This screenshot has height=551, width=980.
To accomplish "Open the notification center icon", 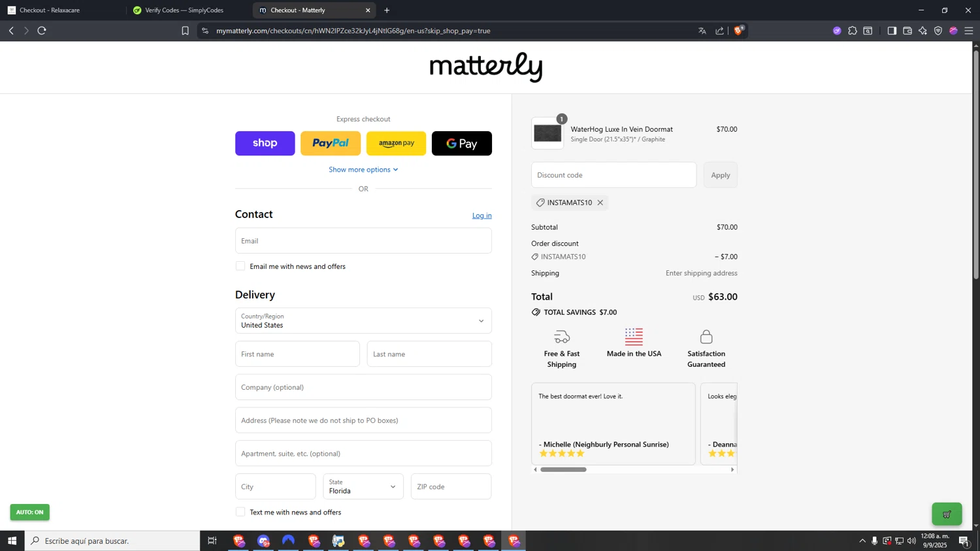I will (964, 541).
